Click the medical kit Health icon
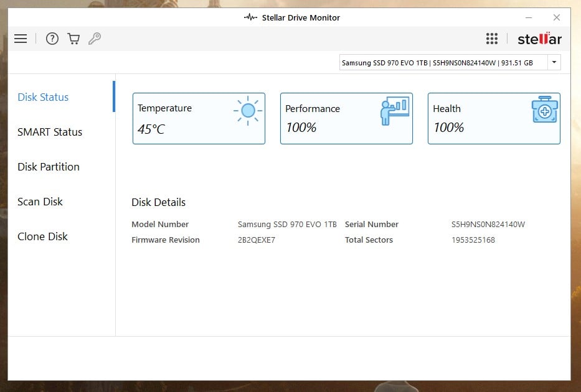This screenshot has width=581, height=392. [545, 110]
